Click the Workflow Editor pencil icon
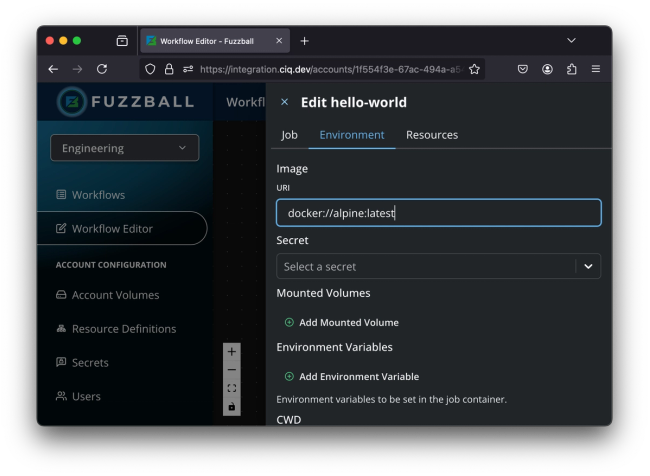 pos(61,228)
